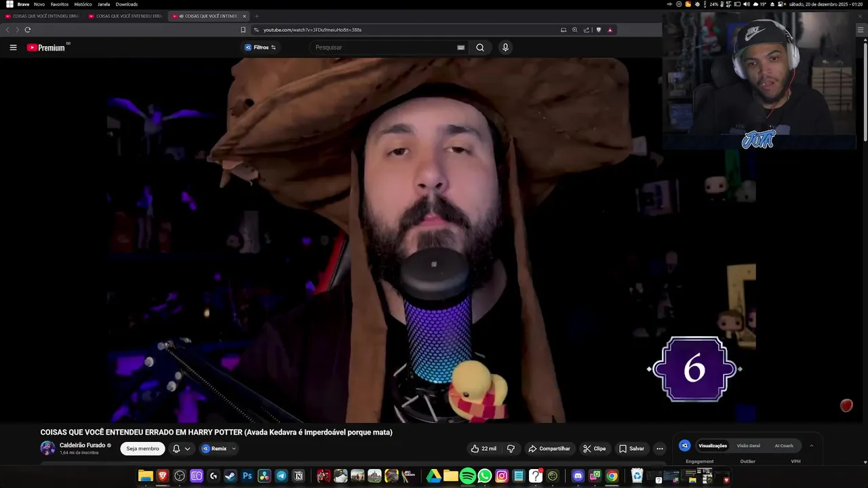Open the Favoritos menu

click(60, 4)
